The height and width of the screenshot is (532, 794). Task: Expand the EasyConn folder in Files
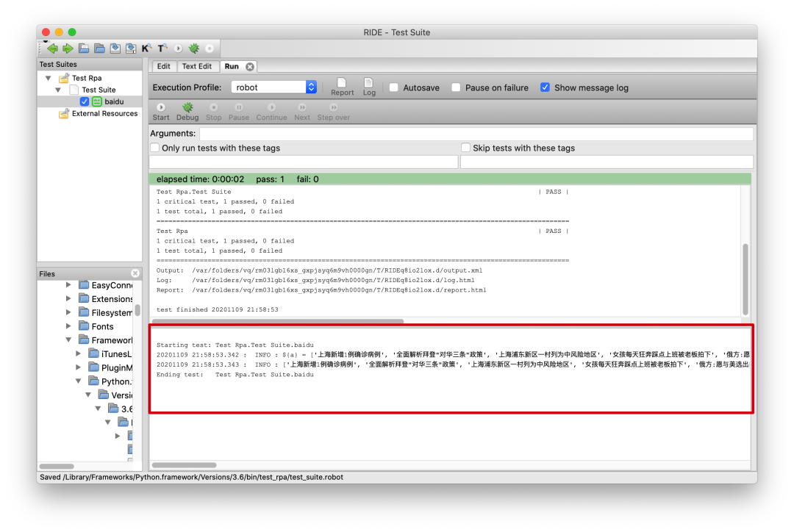(68, 285)
